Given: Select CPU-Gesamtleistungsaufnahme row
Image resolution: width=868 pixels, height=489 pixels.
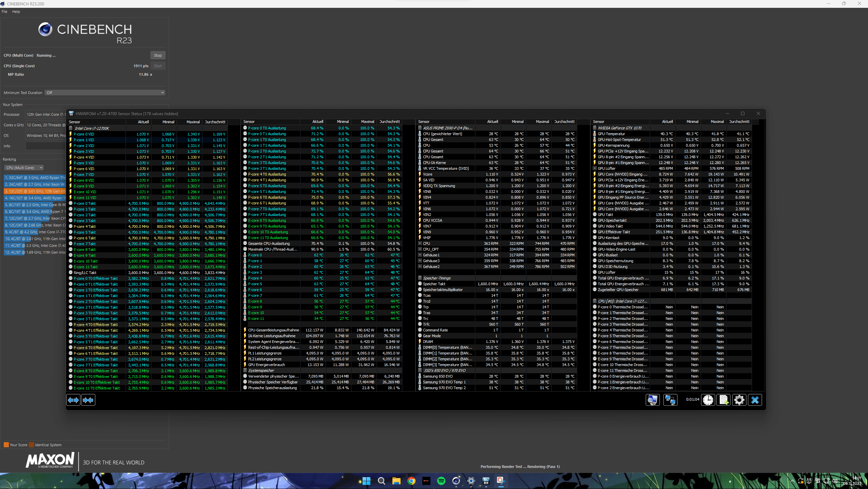Looking at the screenshot, I should click(322, 330).
